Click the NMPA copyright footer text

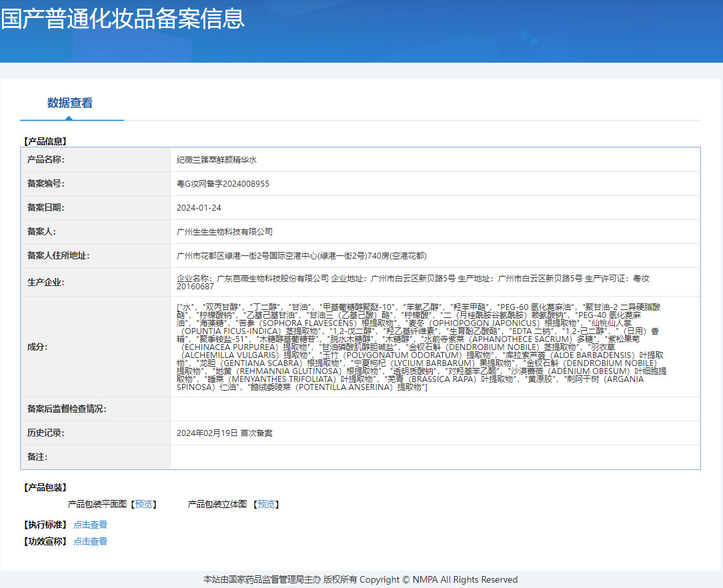[x=360, y=579]
